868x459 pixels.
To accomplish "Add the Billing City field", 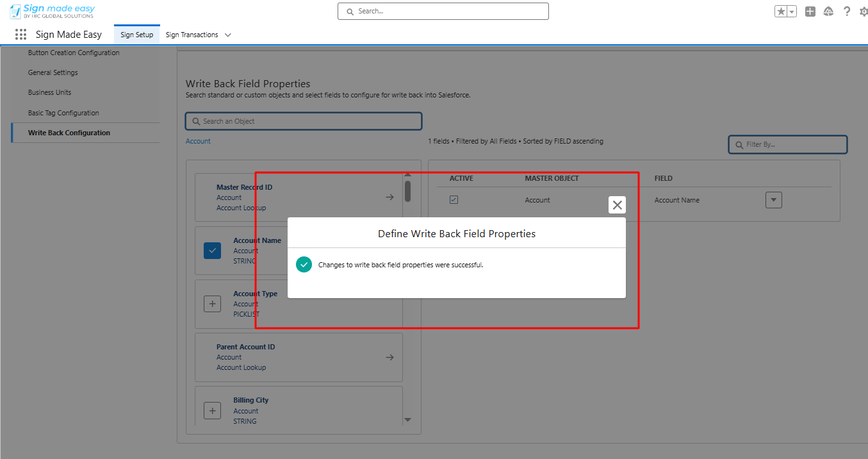I will tap(213, 411).
